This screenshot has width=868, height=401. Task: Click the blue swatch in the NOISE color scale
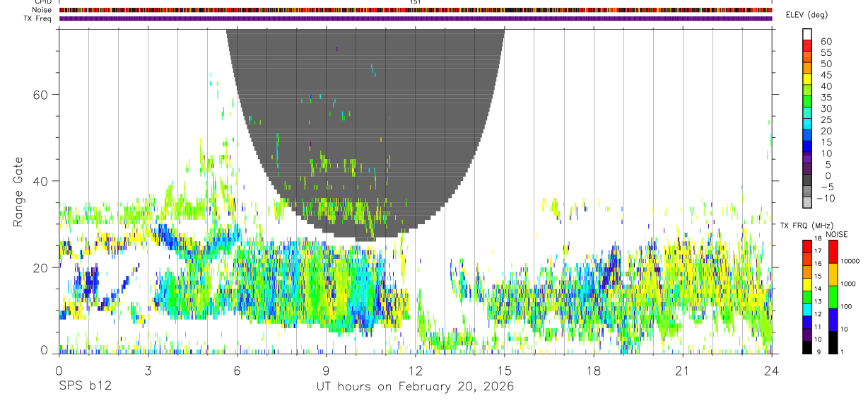[833, 319]
